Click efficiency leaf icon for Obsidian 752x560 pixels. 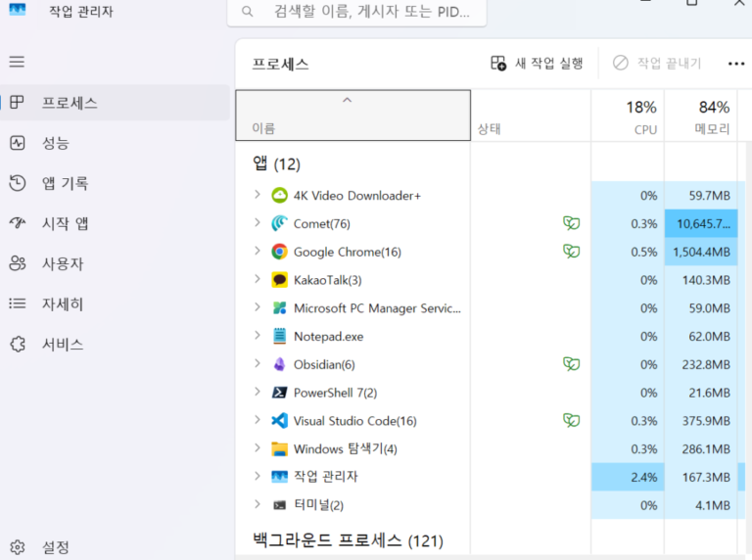coord(572,364)
